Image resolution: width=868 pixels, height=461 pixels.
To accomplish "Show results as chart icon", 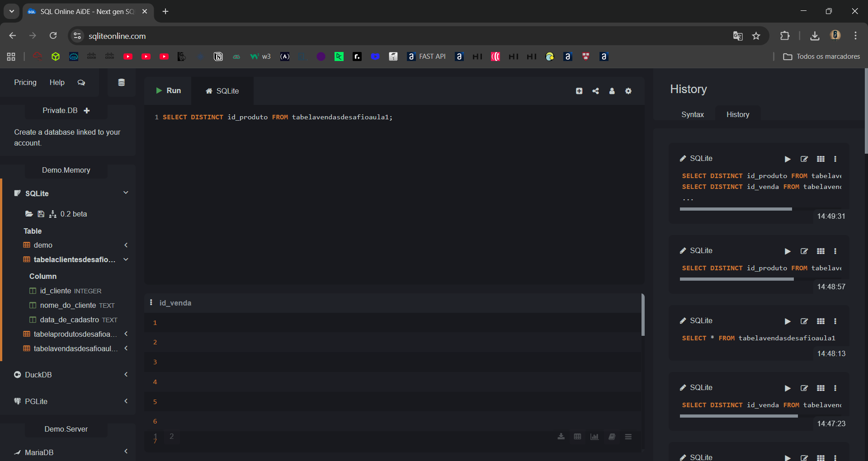I will tap(594, 437).
